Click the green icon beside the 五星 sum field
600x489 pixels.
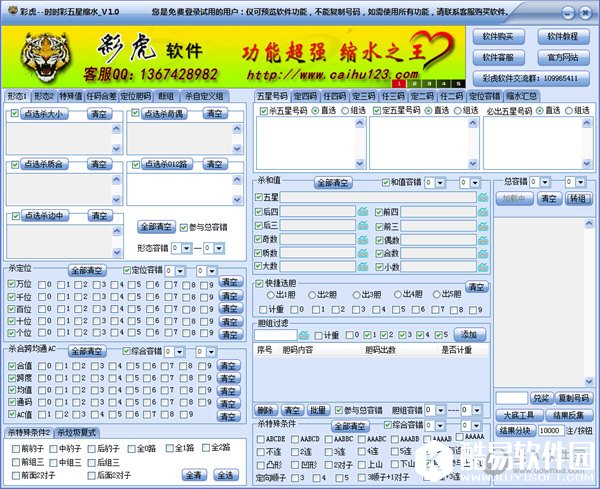pyautogui.click(x=483, y=197)
